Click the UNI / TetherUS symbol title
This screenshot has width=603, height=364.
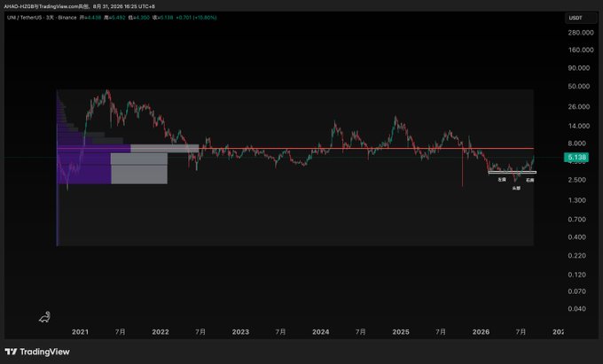tap(25, 18)
